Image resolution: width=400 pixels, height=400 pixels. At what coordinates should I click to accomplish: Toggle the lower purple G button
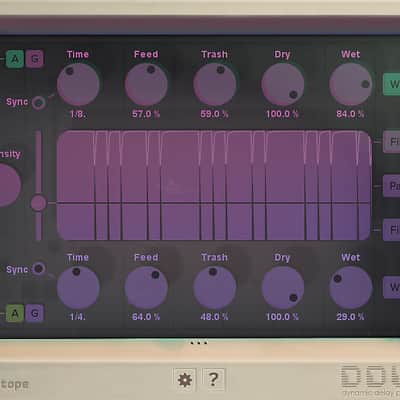[35, 313]
